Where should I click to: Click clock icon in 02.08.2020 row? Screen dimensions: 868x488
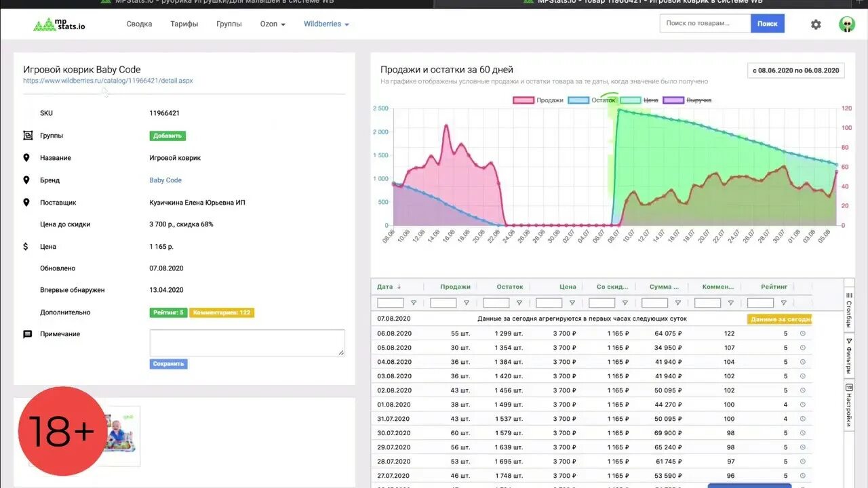pyautogui.click(x=803, y=390)
